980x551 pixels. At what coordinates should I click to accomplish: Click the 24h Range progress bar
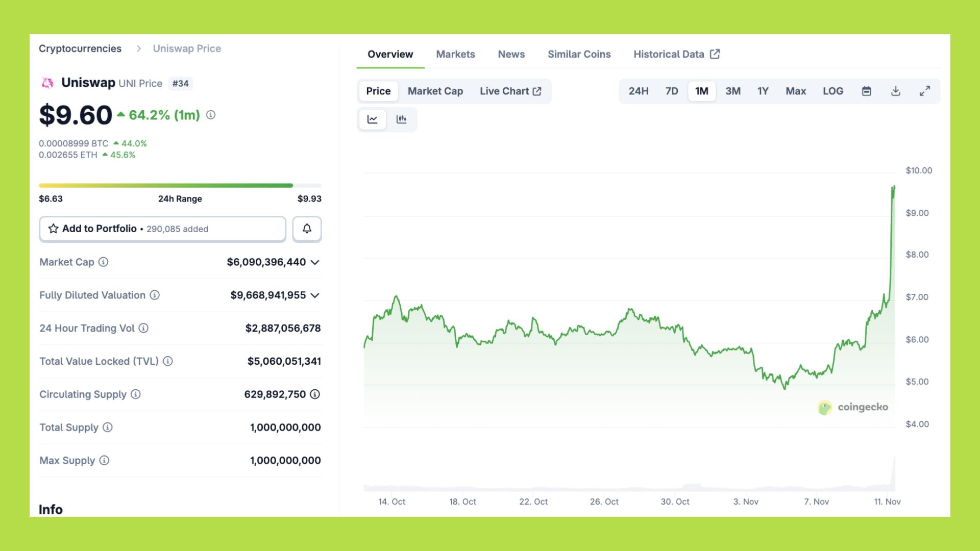coord(180,186)
